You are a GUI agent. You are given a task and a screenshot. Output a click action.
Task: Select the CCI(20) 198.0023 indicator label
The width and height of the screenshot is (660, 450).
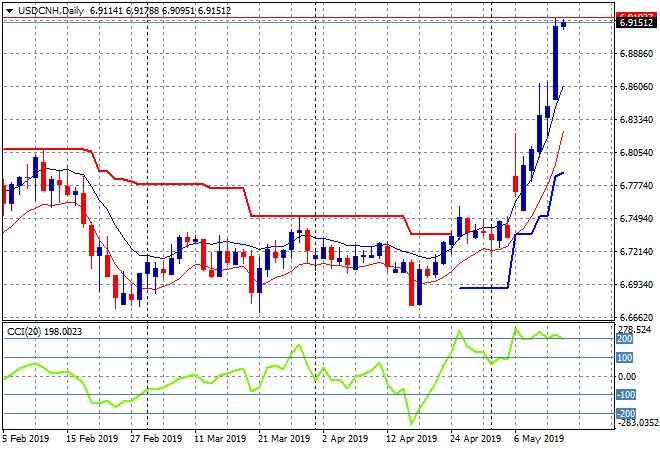point(44,332)
